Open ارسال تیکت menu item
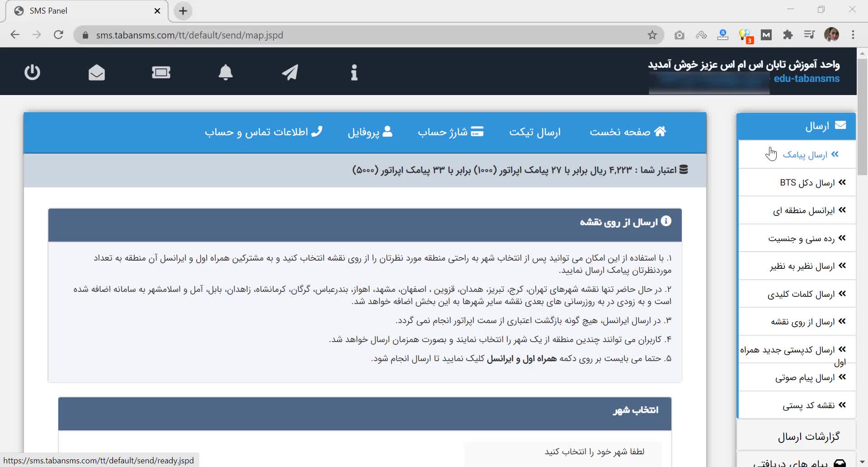 [x=534, y=132]
